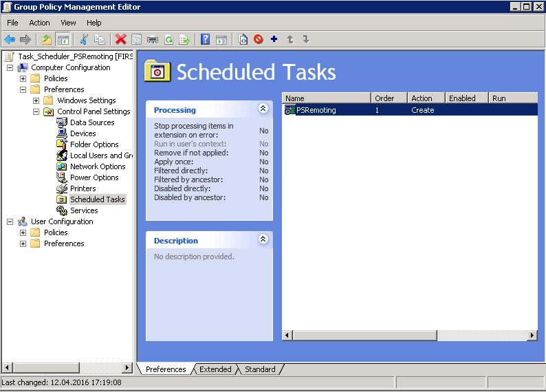This screenshot has width=546, height=392.
Task: Expand the Windows Settings node
Action: (x=36, y=100)
